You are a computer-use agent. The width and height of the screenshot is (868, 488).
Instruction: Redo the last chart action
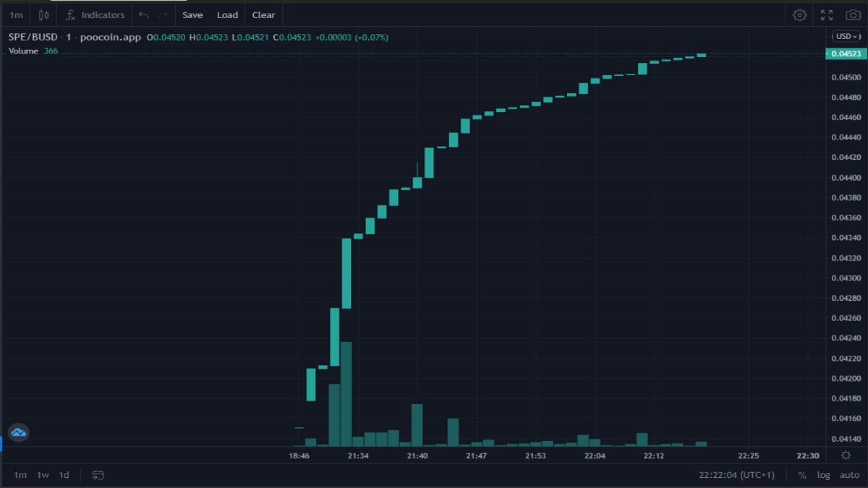[x=163, y=14]
